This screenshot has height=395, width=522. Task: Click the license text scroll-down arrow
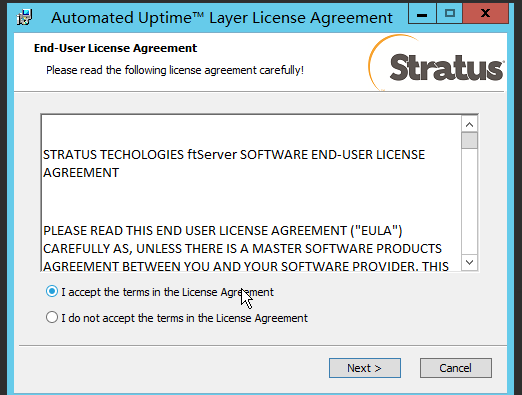pos(470,262)
